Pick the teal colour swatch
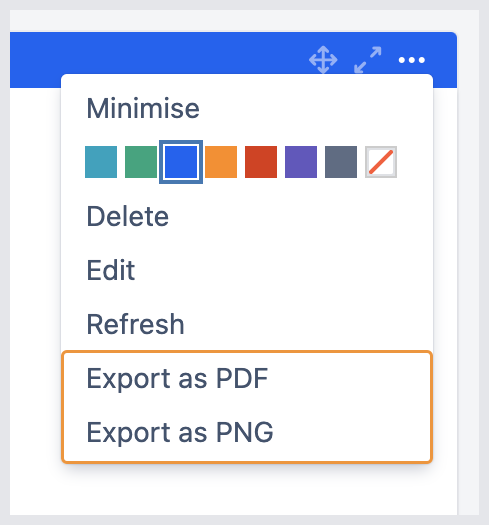 pos(101,162)
